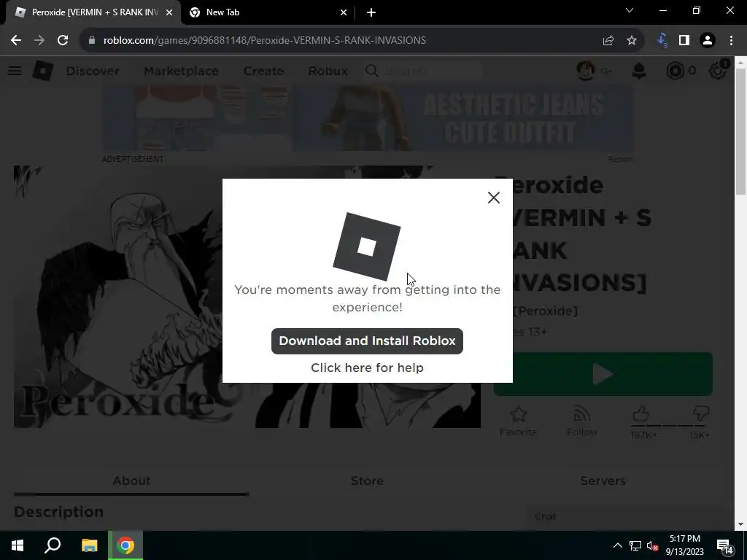This screenshot has height=560, width=747.
Task: Open Roblox hamburger navigation menu
Action: click(x=15, y=71)
